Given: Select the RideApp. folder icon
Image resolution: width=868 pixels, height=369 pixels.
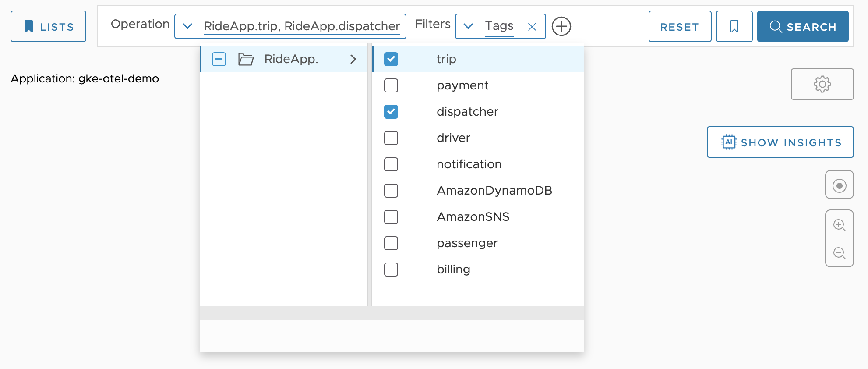Looking at the screenshot, I should click(246, 59).
